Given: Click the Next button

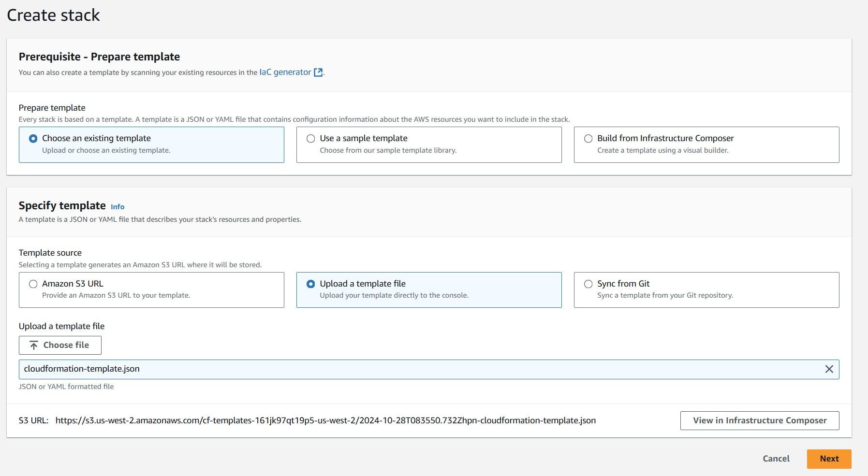Looking at the screenshot, I should [x=829, y=459].
